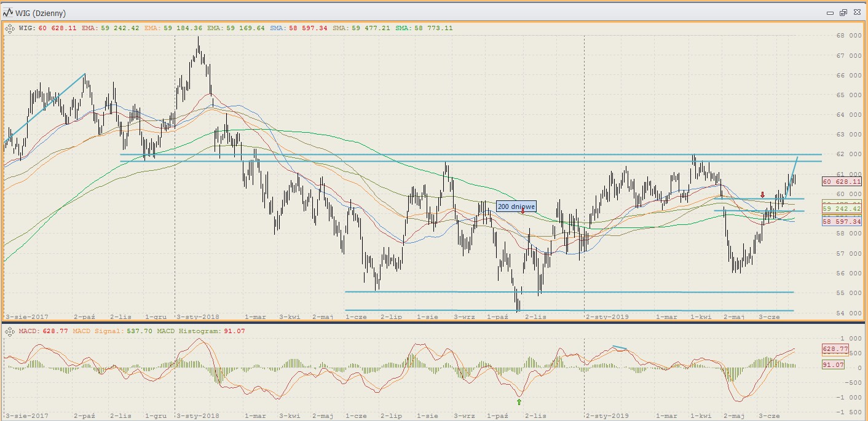Click the 628.77 value tag on the MACD axis
The width and height of the screenshot is (868, 421).
click(835, 349)
